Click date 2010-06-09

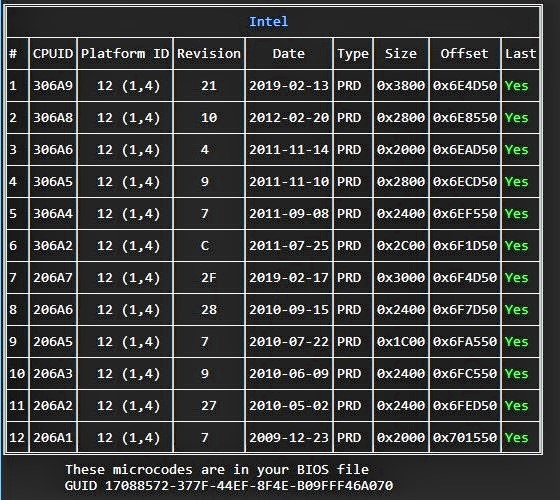pos(289,374)
